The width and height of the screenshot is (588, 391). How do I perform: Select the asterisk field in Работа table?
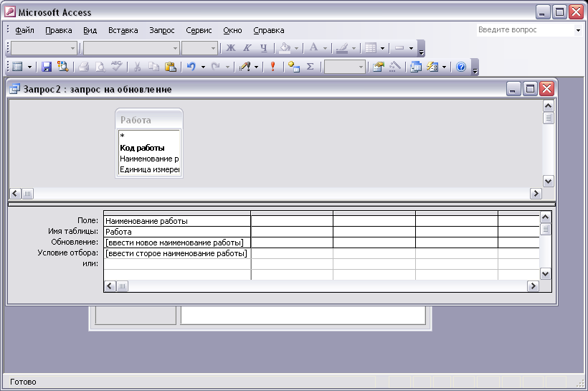click(149, 136)
